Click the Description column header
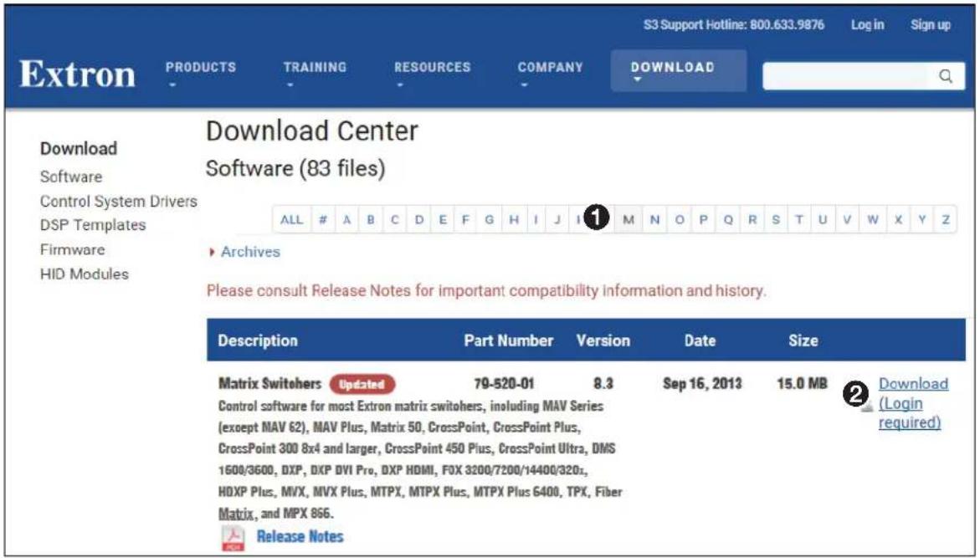Image resolution: width=980 pixels, height=558 pixels. click(x=258, y=341)
